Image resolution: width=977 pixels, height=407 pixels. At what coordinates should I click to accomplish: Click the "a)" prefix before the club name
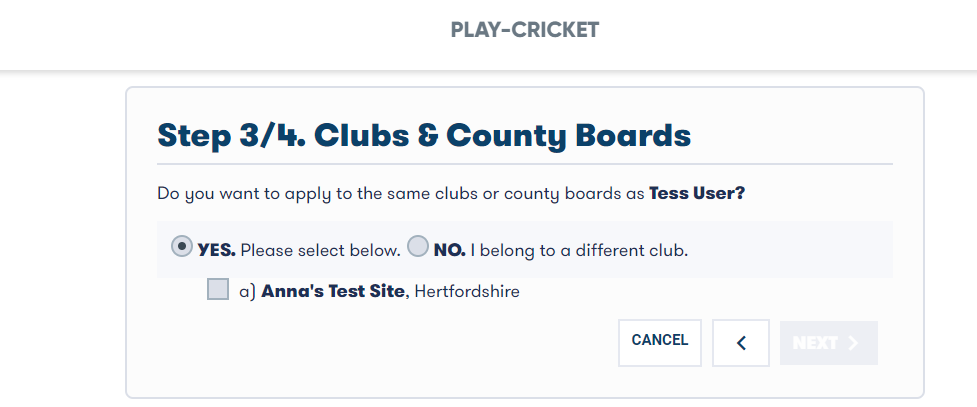point(248,292)
